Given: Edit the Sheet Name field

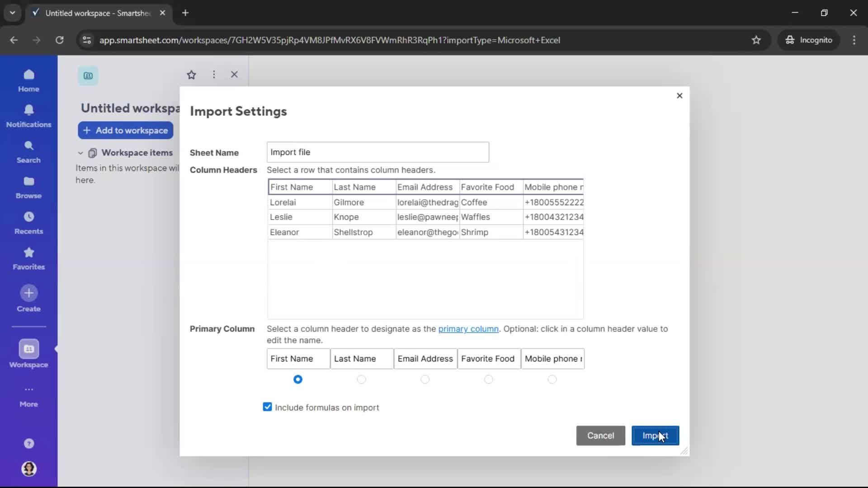Looking at the screenshot, I should pyautogui.click(x=378, y=152).
